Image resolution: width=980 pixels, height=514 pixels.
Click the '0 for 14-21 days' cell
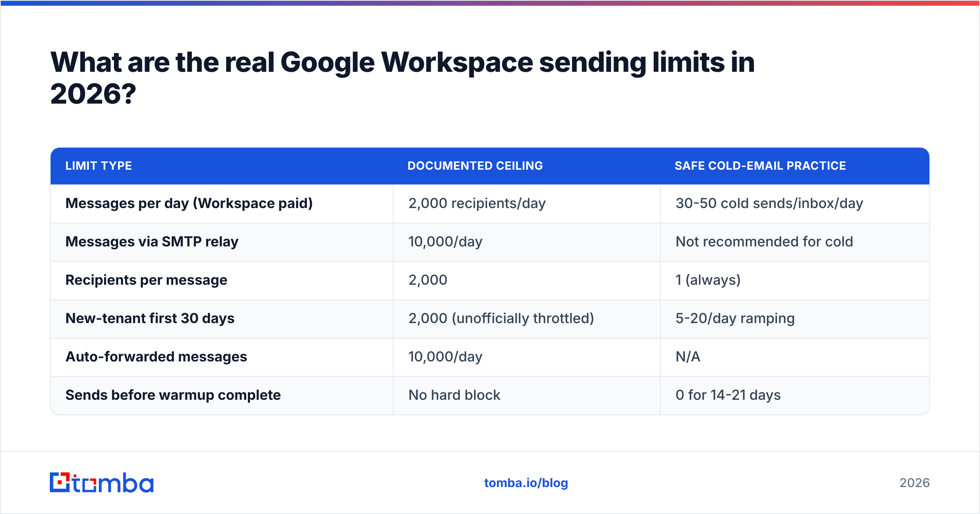[x=795, y=395]
